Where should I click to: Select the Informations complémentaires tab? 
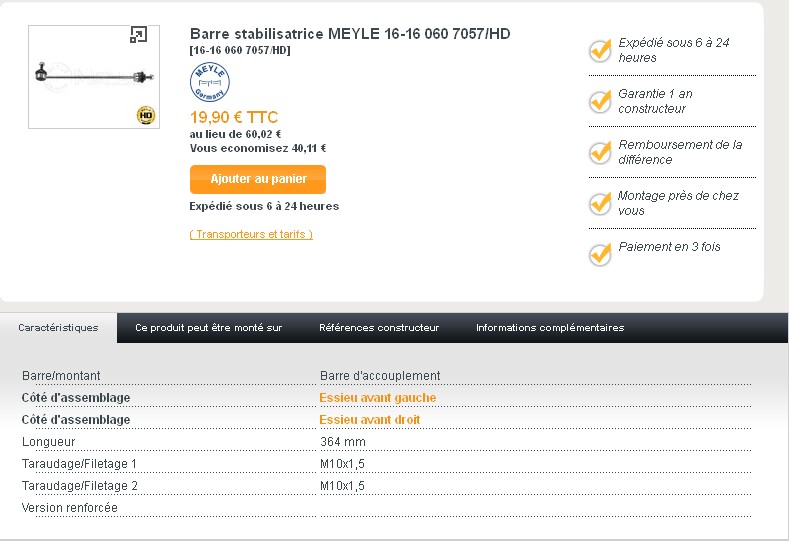click(x=550, y=328)
